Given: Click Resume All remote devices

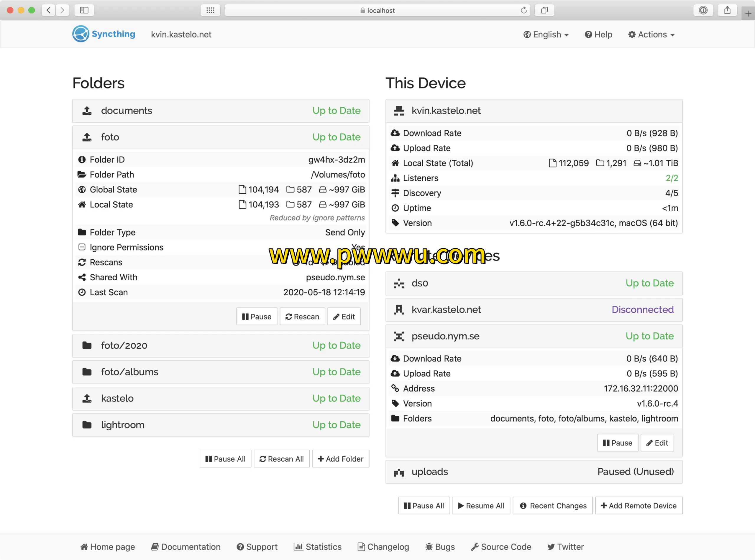Looking at the screenshot, I should [481, 506].
